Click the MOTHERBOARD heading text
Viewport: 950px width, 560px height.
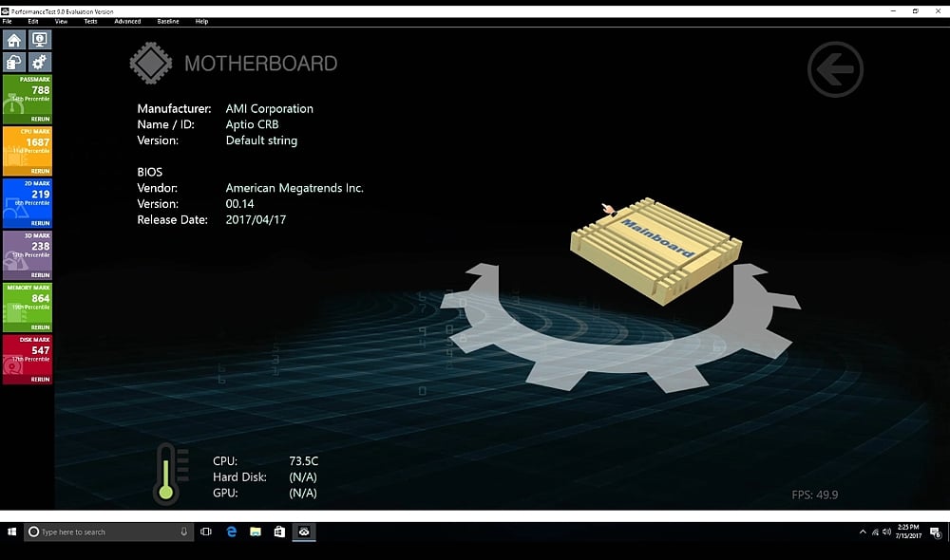[260, 64]
